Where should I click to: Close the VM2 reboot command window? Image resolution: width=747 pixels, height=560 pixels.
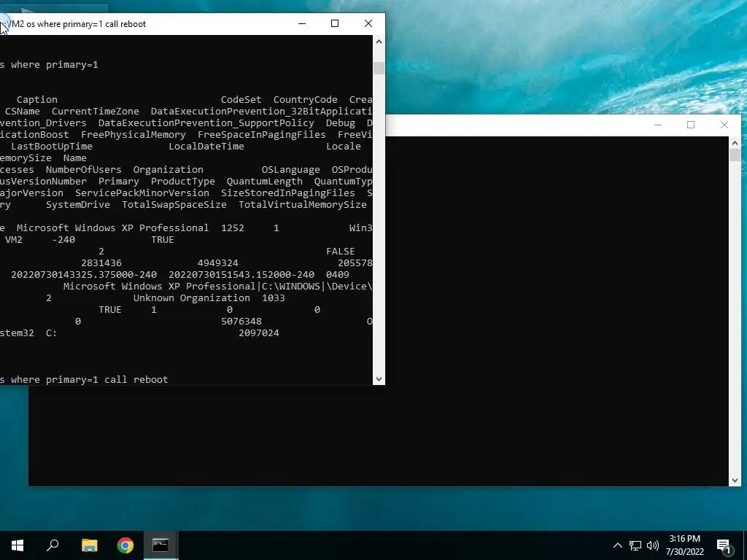[368, 23]
